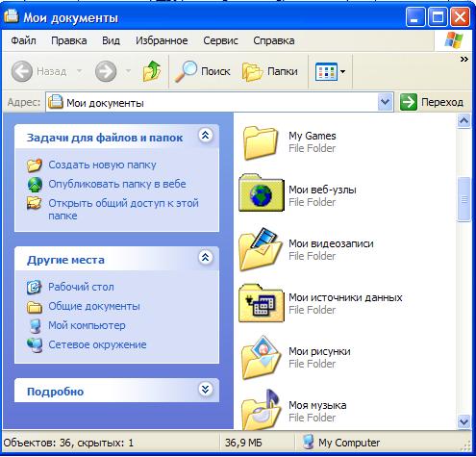Open the Views dropdown arrow

(342, 71)
